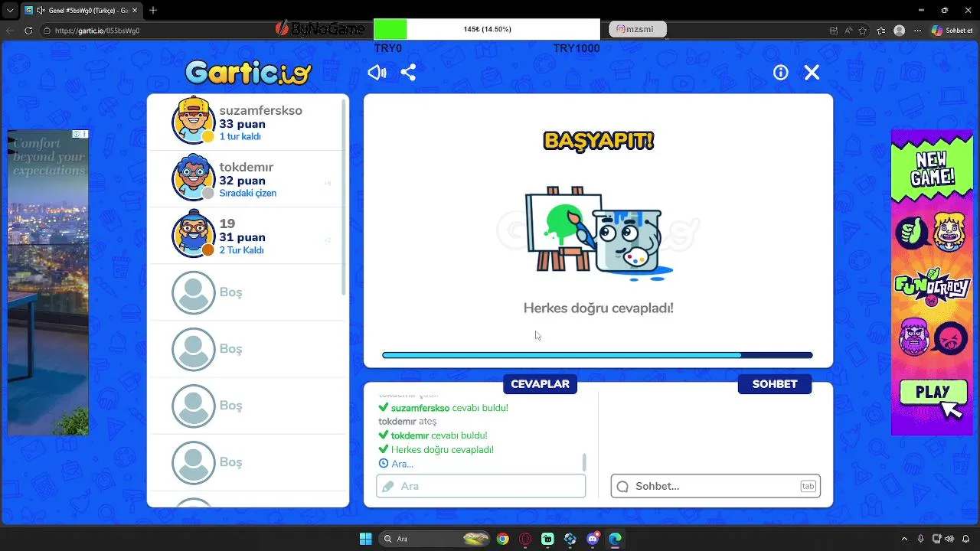Close the Gartic browser tab
The width and height of the screenshot is (980, 551).
(133, 11)
